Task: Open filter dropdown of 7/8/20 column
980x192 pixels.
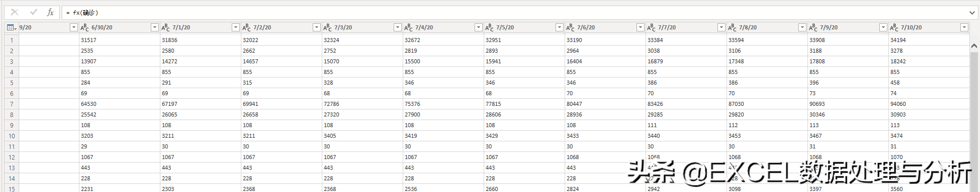Action: (x=802, y=27)
